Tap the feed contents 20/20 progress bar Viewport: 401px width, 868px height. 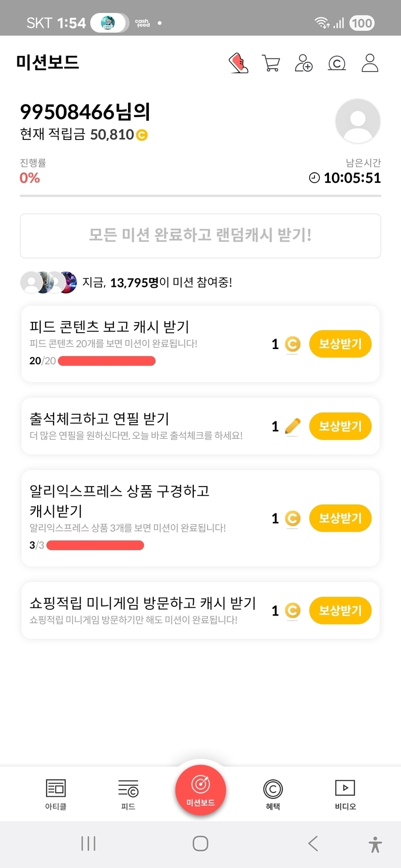point(107,361)
